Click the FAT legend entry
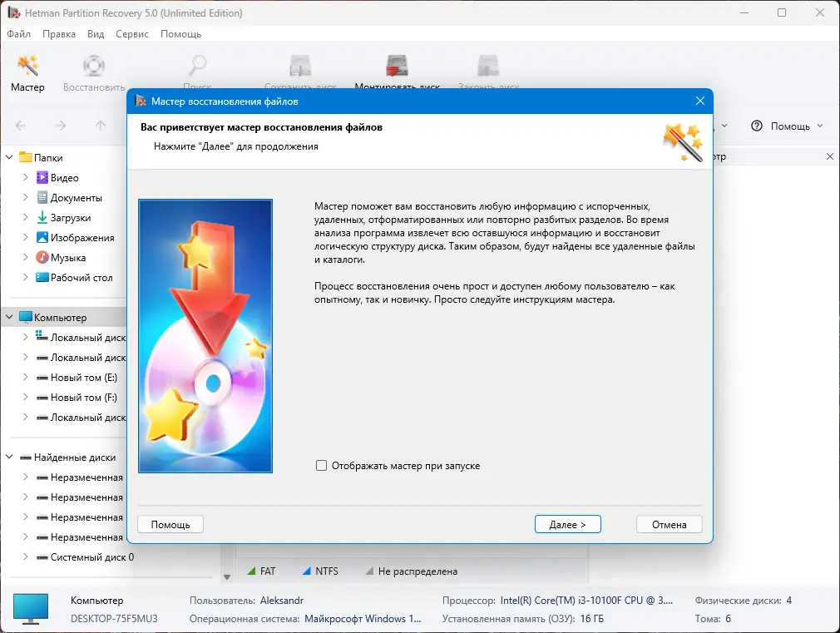 tap(261, 571)
